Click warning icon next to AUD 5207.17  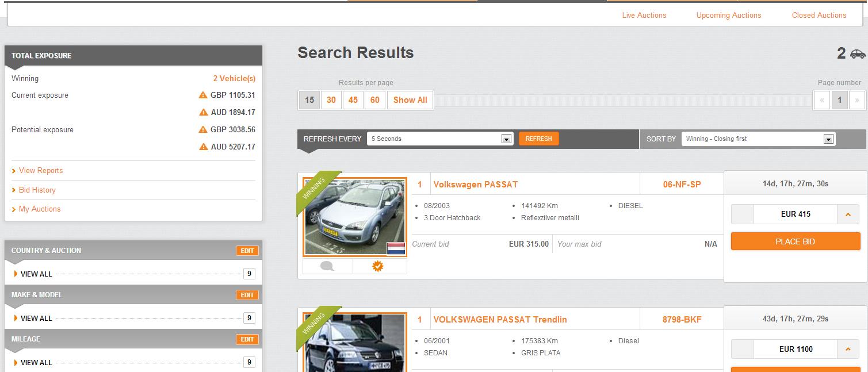[x=203, y=147]
